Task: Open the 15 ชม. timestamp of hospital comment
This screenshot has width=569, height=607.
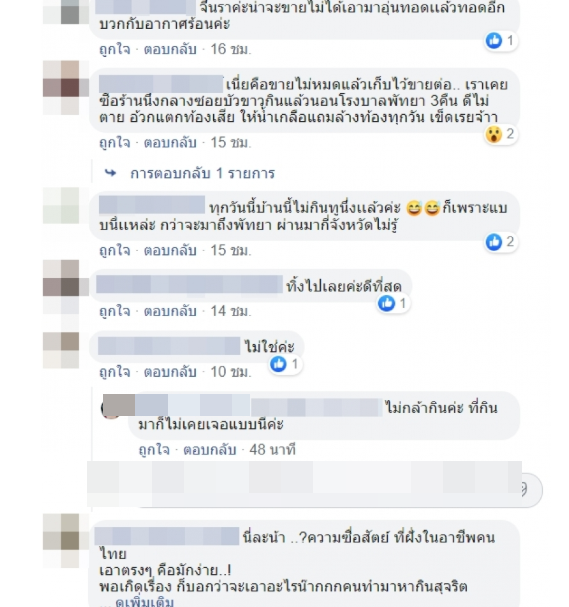Action: 231,143
